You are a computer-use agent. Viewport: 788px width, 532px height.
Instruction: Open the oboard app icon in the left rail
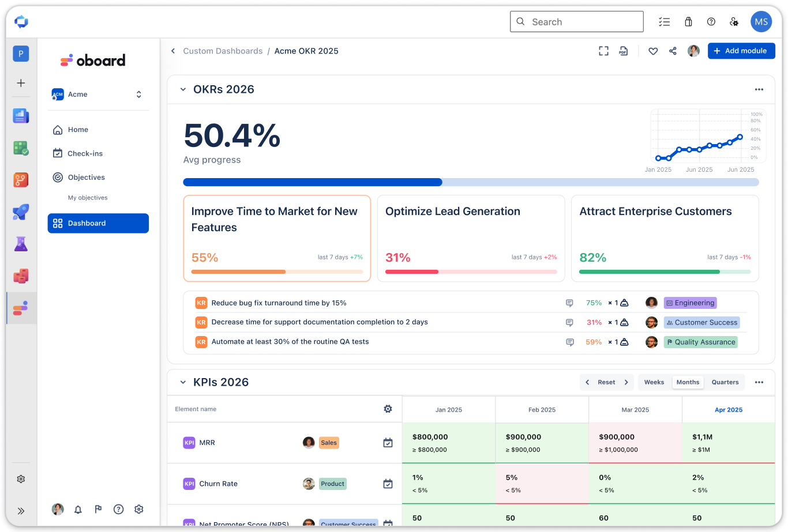tap(21, 308)
